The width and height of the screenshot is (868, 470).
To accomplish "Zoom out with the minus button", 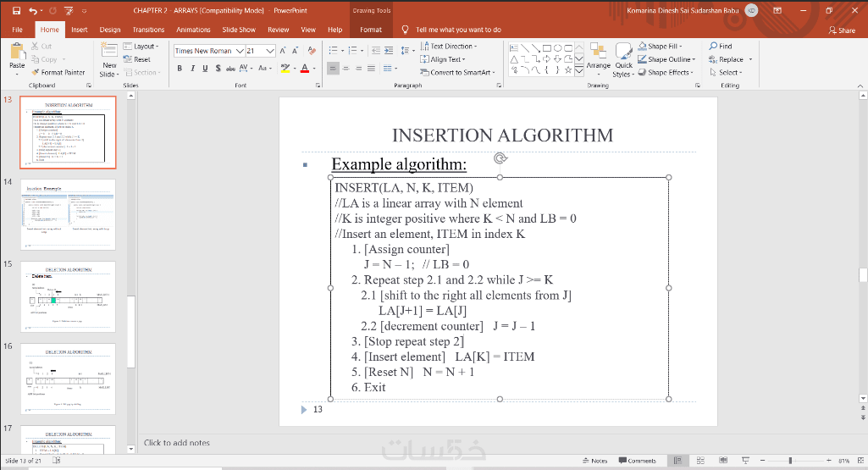I will (x=762, y=461).
